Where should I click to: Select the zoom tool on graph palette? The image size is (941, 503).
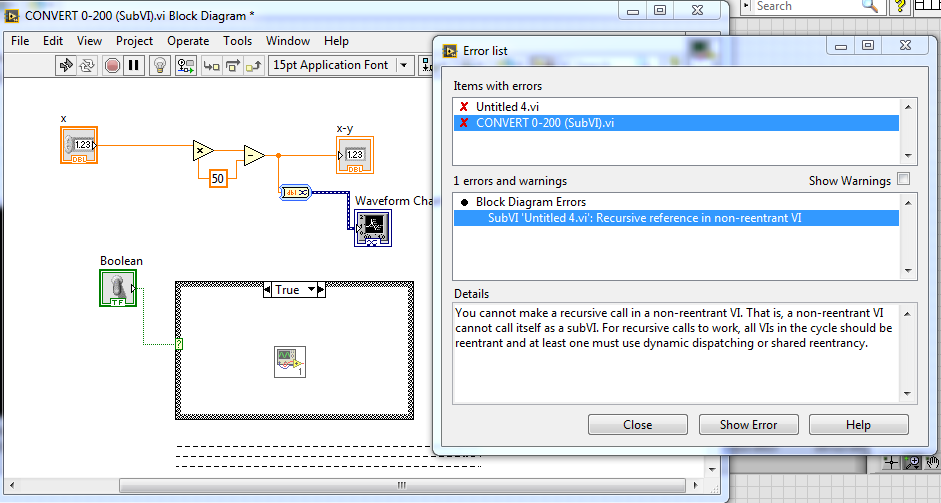[912, 462]
